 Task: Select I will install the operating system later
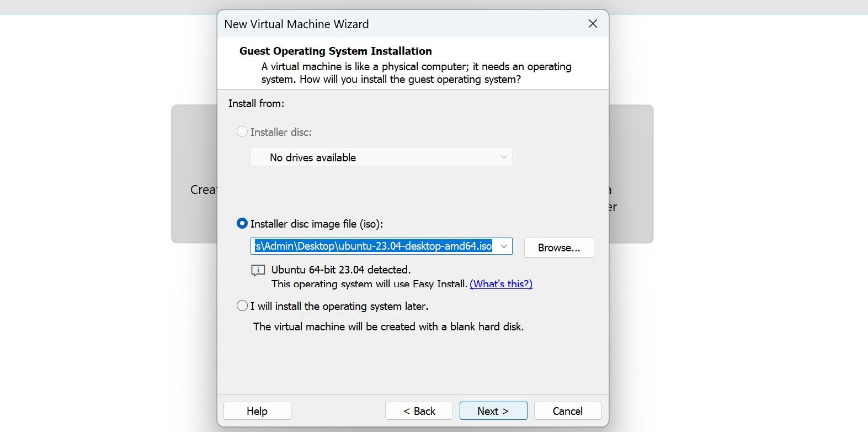242,306
